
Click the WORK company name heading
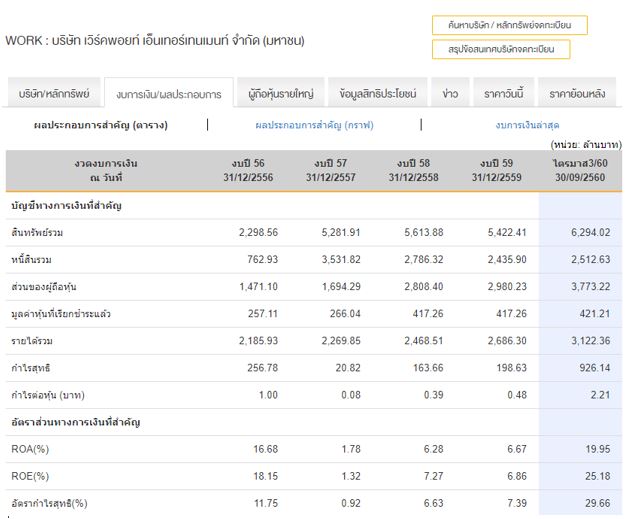(155, 41)
